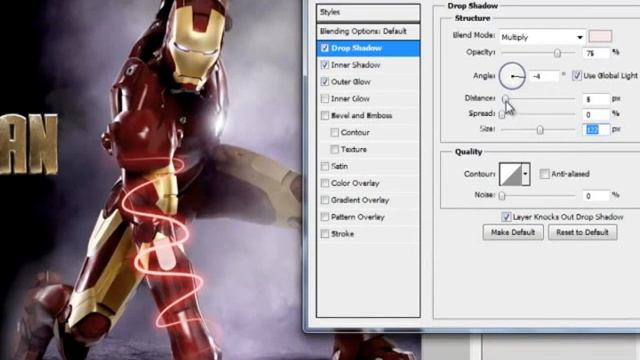Open the Contour picker dropdown arrow
The height and width of the screenshot is (360, 640).
[526, 174]
